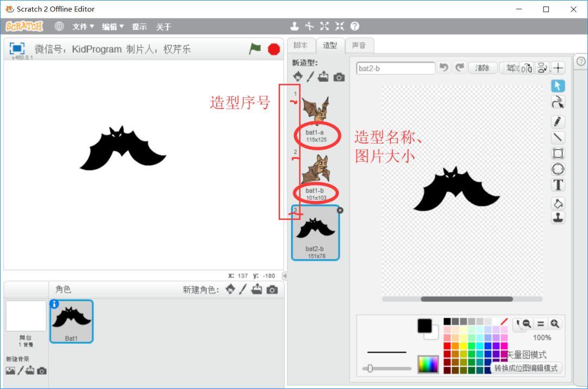The width and height of the screenshot is (588, 389).
Task: Select the Reshape tool
Action: 558,102
